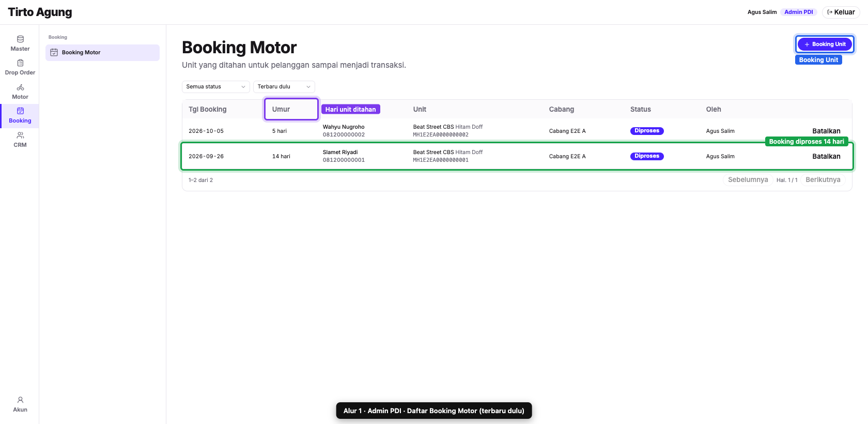Click the Status column header

[641, 110]
